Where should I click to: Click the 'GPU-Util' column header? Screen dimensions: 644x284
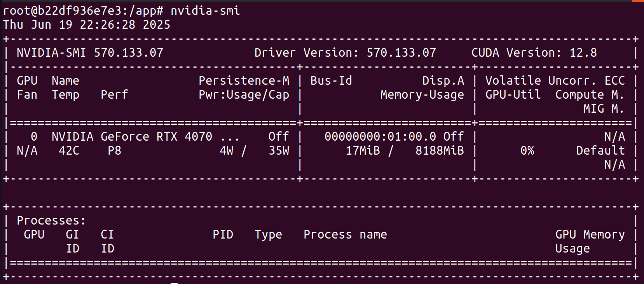click(513, 94)
